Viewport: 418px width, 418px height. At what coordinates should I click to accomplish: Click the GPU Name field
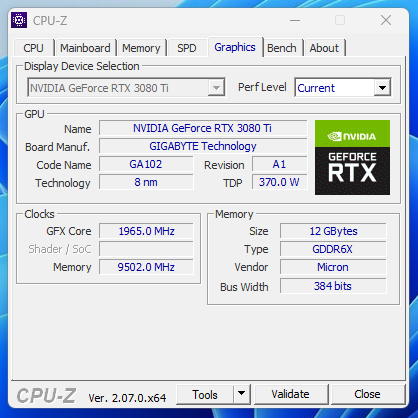pyautogui.click(x=203, y=128)
